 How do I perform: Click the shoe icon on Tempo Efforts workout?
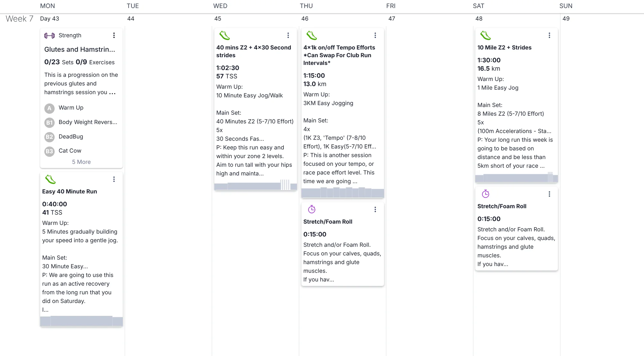(312, 35)
